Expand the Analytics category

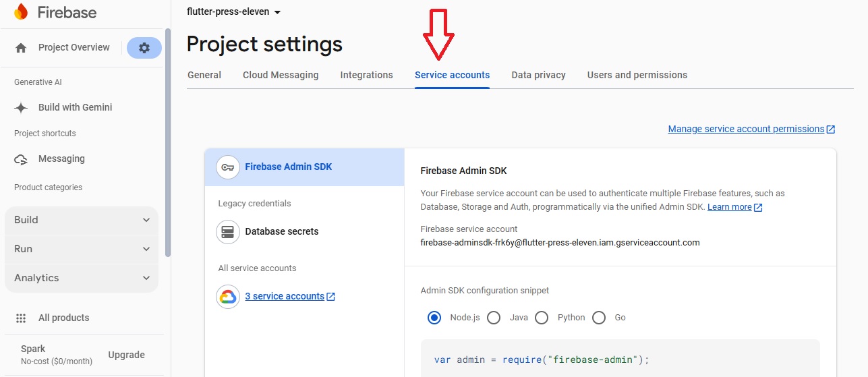tap(82, 278)
